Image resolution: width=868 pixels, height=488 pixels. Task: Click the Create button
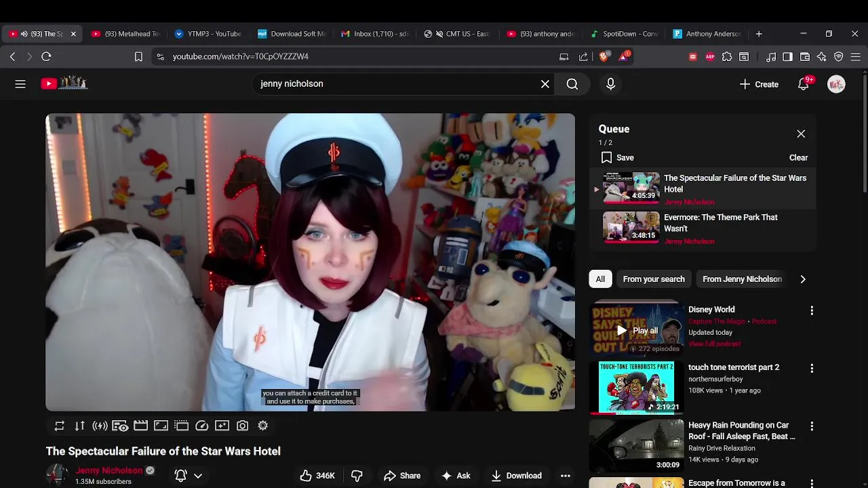coord(759,84)
